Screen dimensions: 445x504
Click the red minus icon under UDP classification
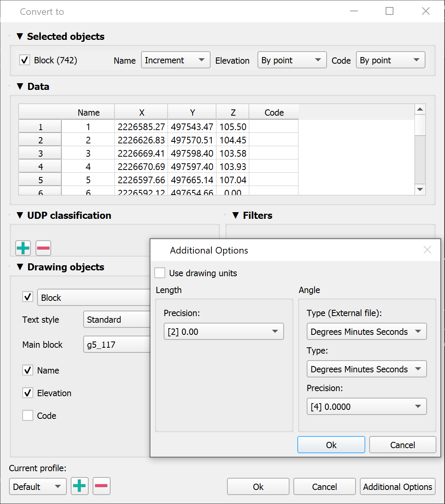click(43, 248)
